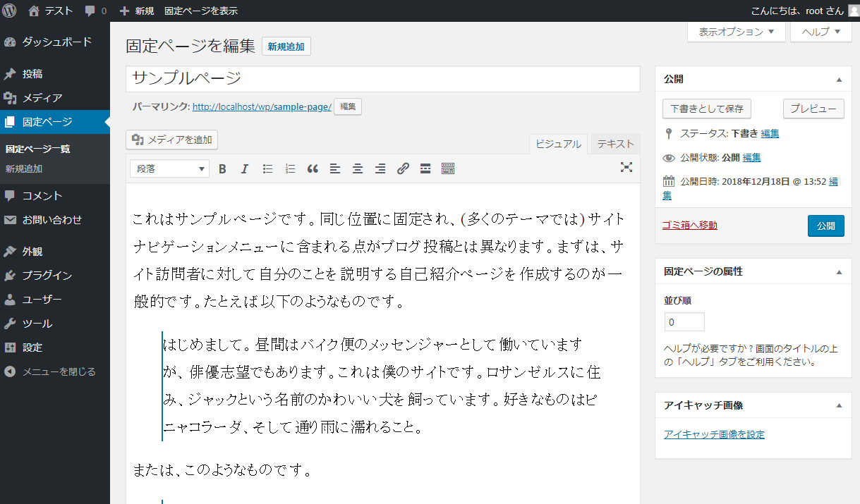Insert the Read More tag
Screen dimensions: 860x504
pos(425,168)
